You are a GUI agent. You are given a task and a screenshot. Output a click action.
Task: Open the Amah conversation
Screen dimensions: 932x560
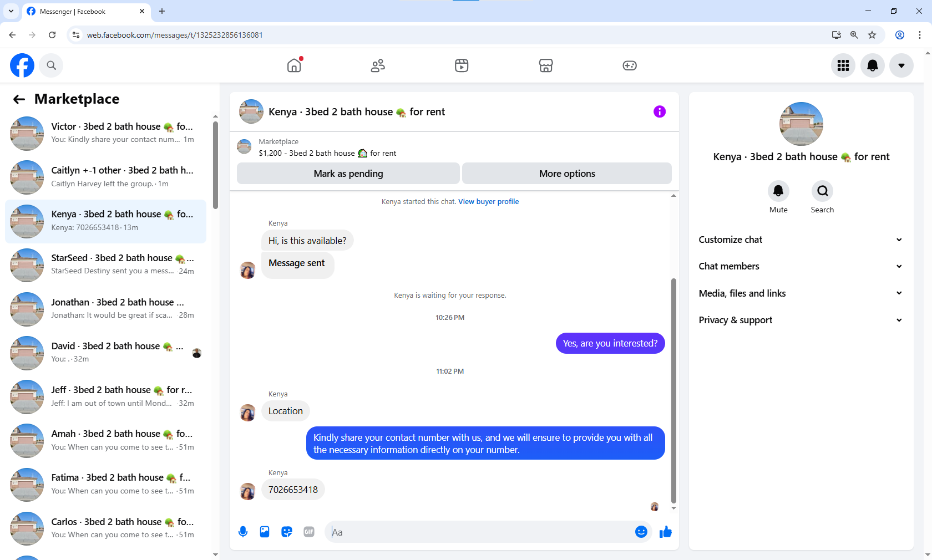(105, 440)
